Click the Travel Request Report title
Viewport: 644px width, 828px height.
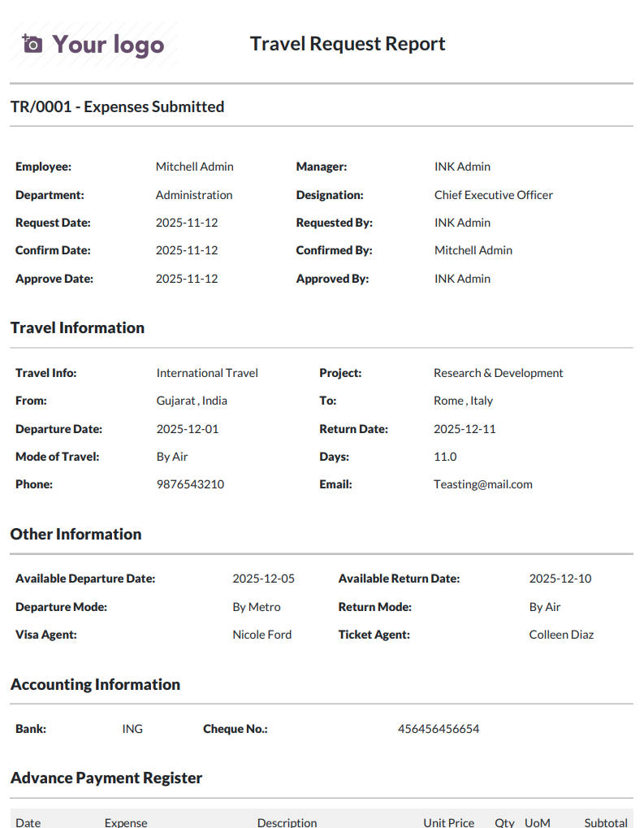click(x=348, y=44)
